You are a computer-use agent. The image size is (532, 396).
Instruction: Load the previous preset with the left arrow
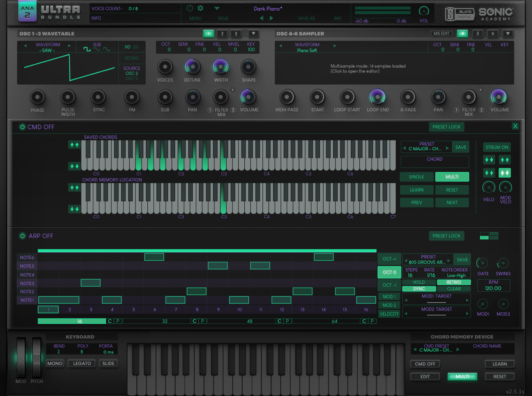coord(261,18)
